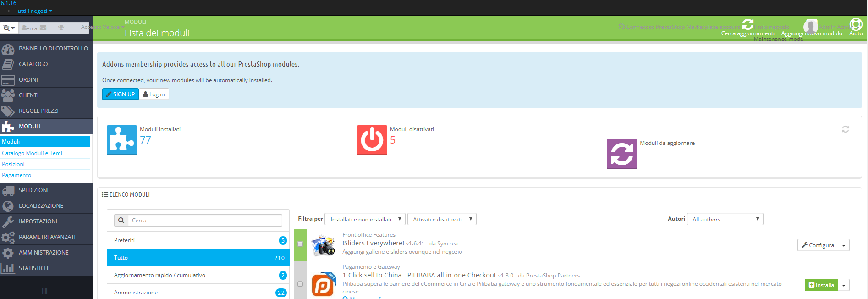Select the Tutto category with 210 modules
868x299 pixels.
click(198, 258)
